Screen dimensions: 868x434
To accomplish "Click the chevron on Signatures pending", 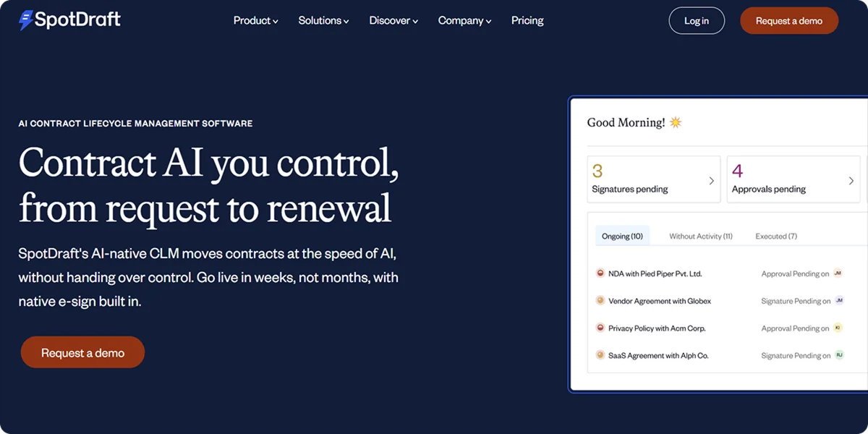I will (711, 181).
